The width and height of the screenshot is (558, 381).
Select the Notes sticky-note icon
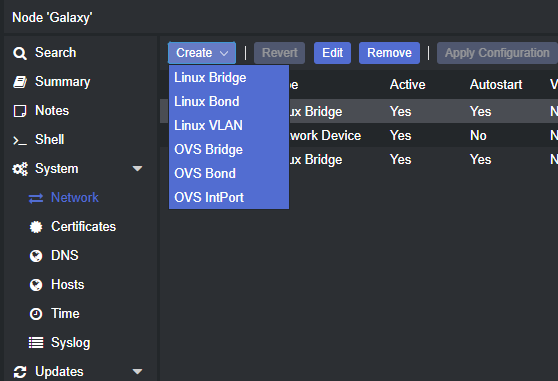[x=20, y=111]
